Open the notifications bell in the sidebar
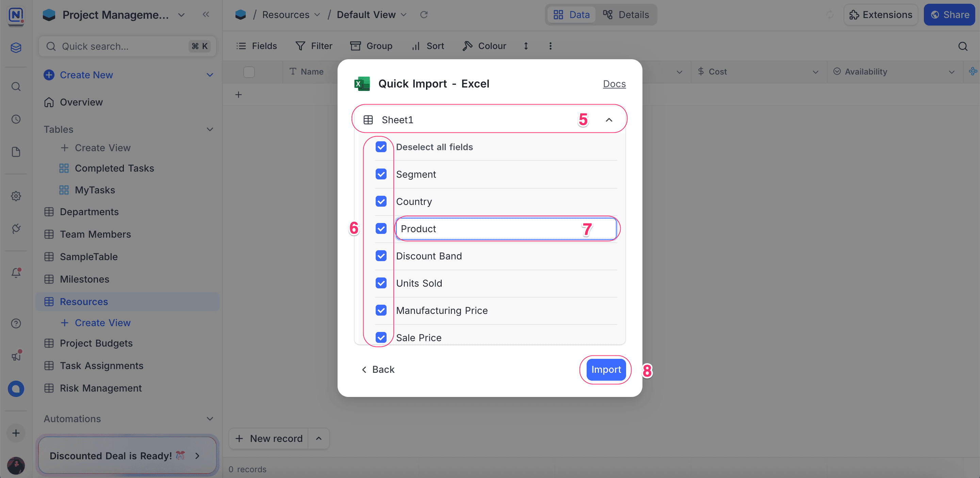The width and height of the screenshot is (980, 478). [16, 272]
